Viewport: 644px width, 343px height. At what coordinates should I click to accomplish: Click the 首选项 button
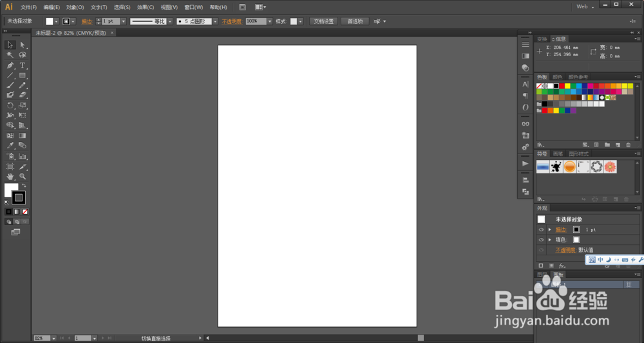tap(355, 21)
